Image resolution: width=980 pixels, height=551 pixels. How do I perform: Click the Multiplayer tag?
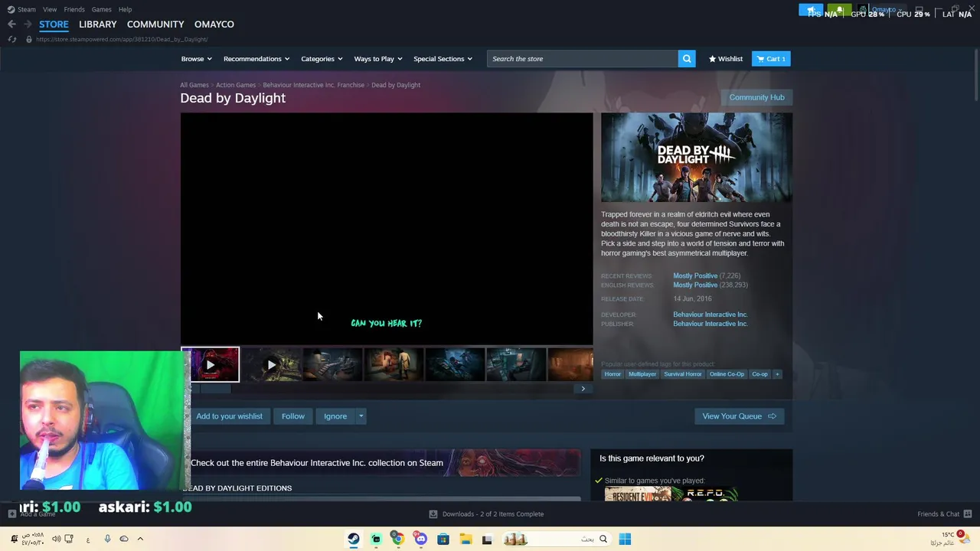coord(642,374)
